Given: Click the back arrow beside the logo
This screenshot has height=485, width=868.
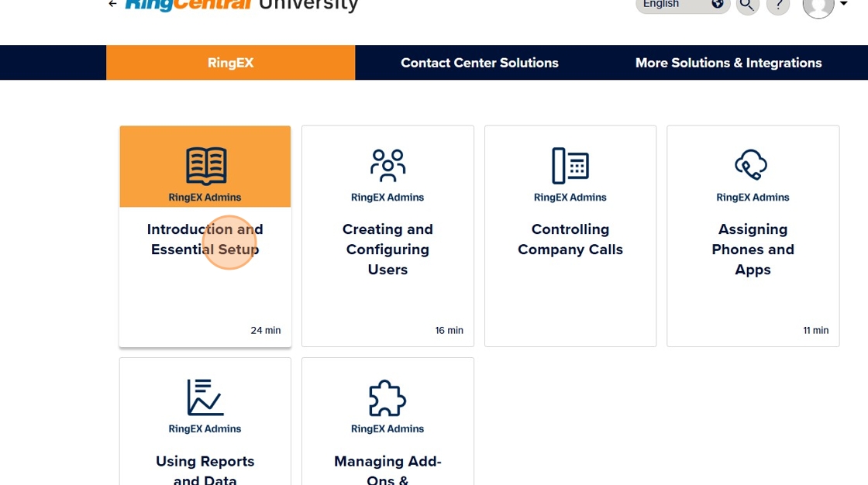Looking at the screenshot, I should (x=112, y=4).
